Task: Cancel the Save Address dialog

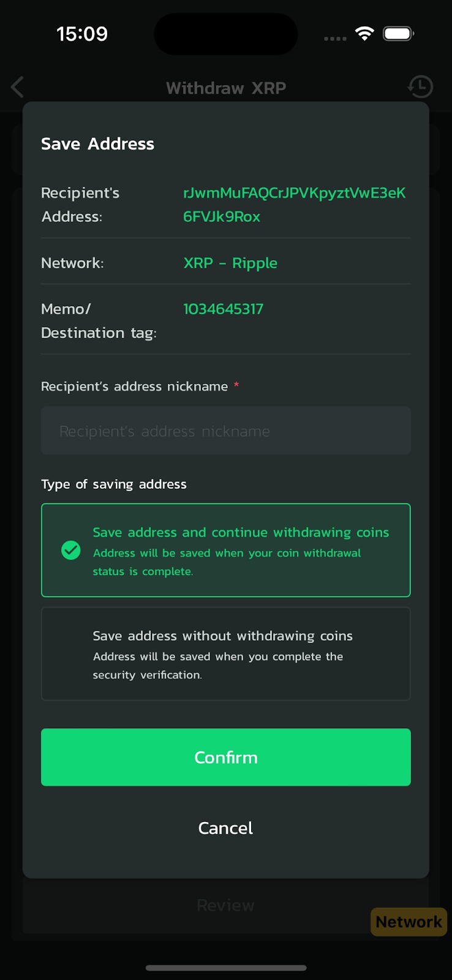Action: pyautogui.click(x=225, y=827)
